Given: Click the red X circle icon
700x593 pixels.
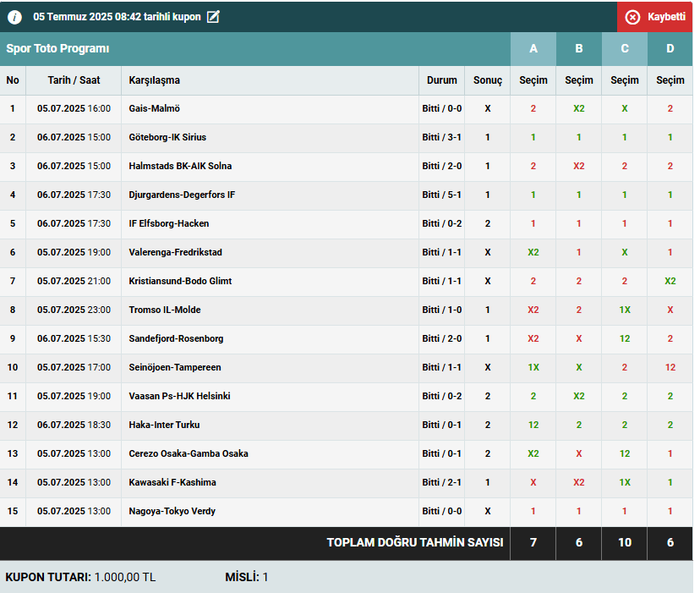Looking at the screenshot, I should click(632, 17).
